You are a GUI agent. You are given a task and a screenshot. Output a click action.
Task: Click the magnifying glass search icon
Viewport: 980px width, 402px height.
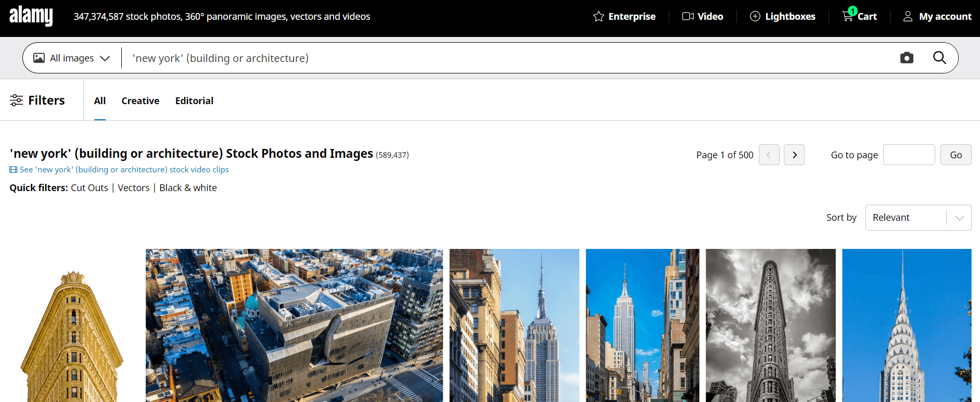[x=939, y=58]
